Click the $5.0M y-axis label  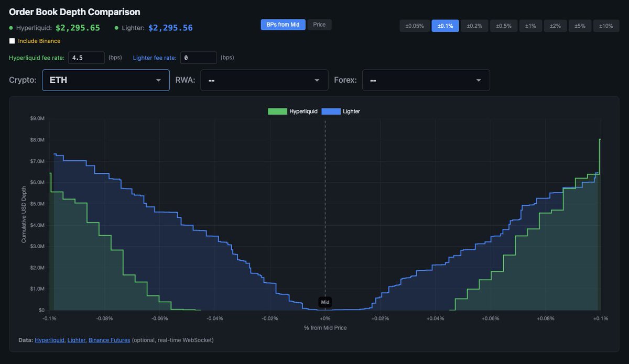tap(37, 204)
